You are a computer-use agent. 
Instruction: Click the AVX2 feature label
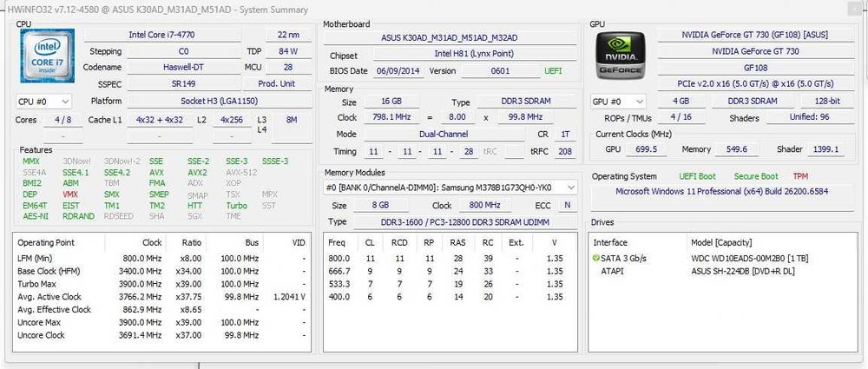[198, 172]
